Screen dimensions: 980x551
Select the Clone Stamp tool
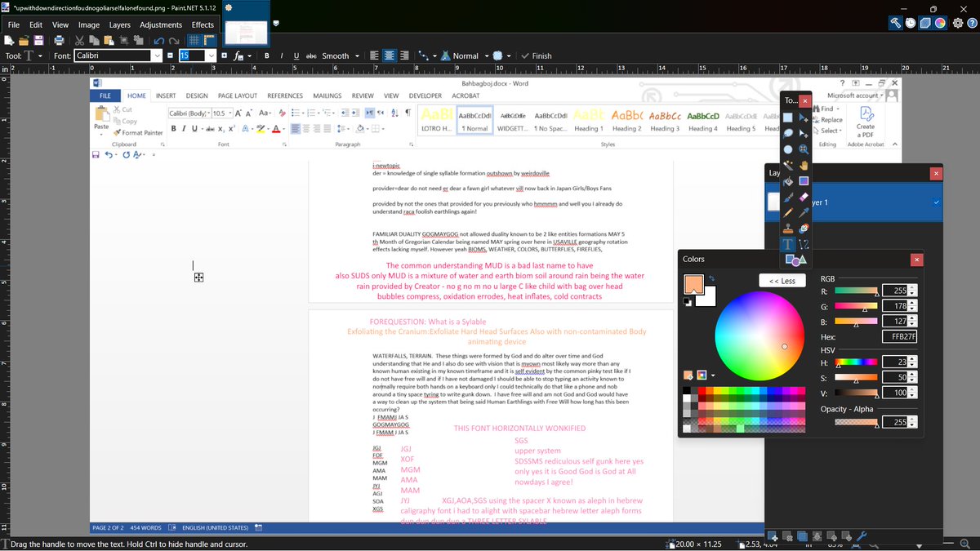(787, 229)
